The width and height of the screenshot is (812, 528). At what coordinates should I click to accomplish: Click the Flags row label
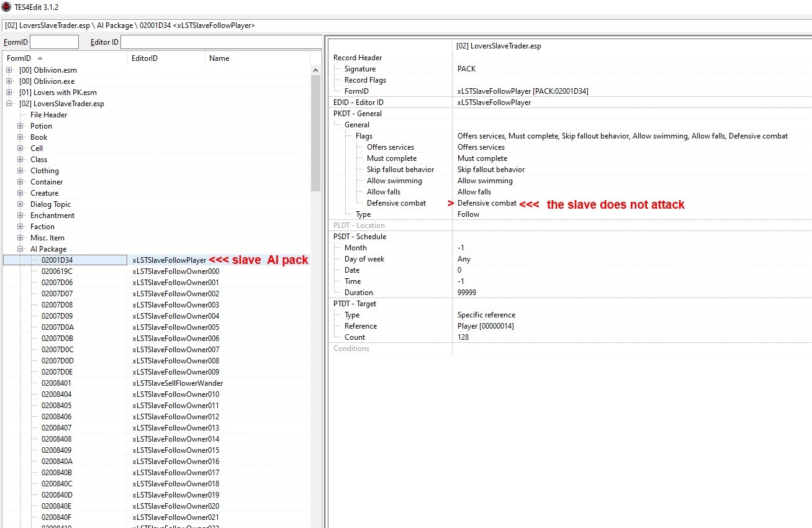tap(364, 136)
